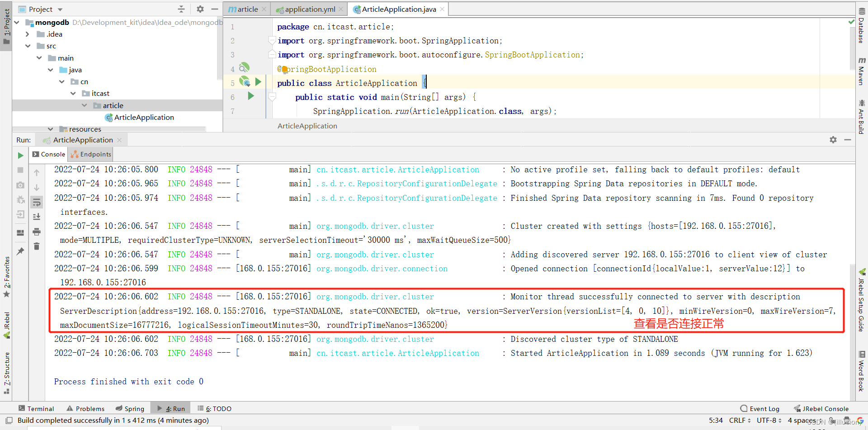Clear the Run console output
The height and width of the screenshot is (430, 868).
37,246
